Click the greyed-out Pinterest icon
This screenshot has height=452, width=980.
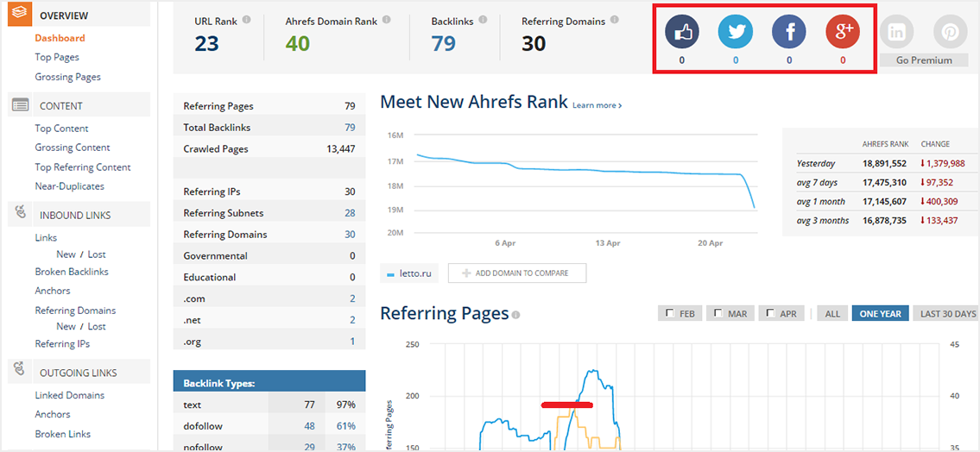950,33
